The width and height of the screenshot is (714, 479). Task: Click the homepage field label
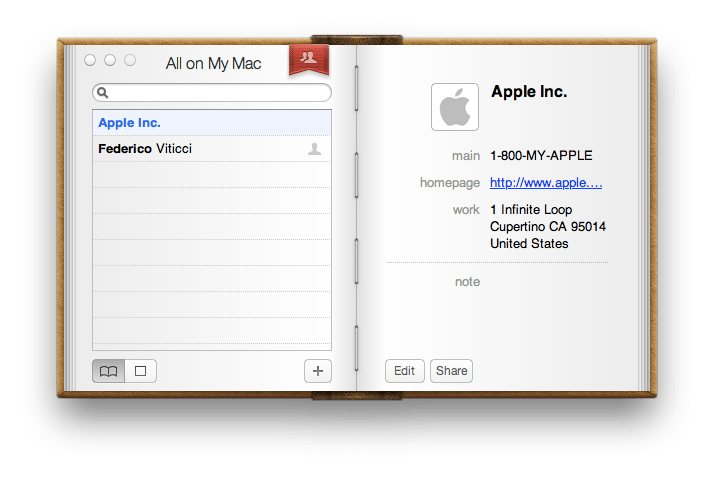coord(450,183)
